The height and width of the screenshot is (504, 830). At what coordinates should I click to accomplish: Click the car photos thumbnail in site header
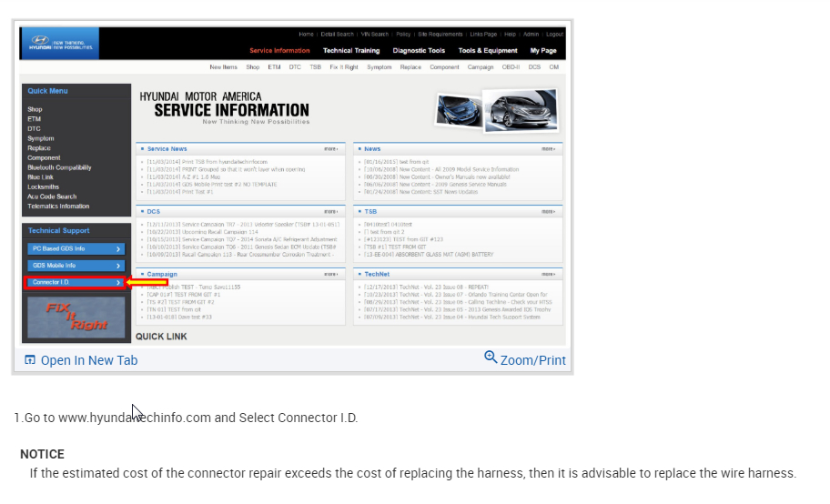497,111
